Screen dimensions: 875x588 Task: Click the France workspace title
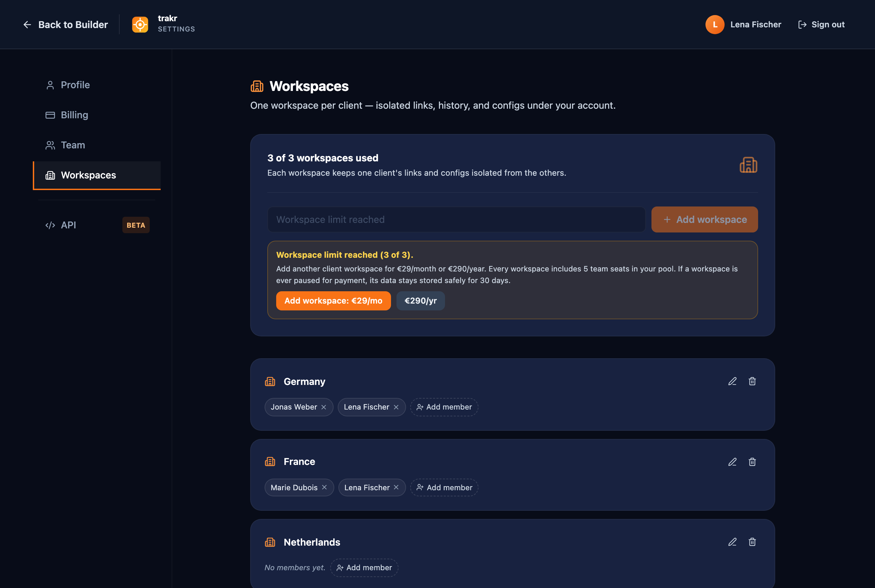pyautogui.click(x=299, y=462)
